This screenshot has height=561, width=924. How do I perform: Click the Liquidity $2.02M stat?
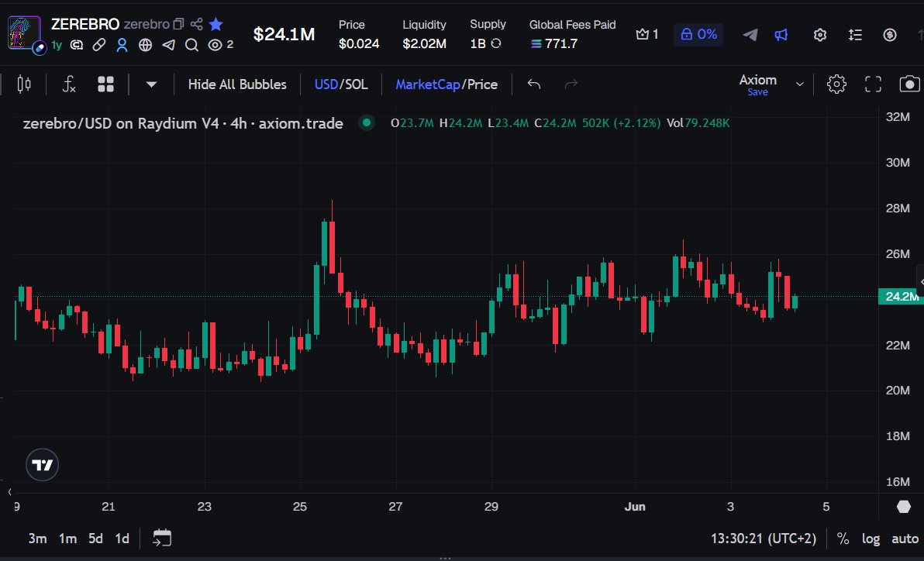(424, 34)
